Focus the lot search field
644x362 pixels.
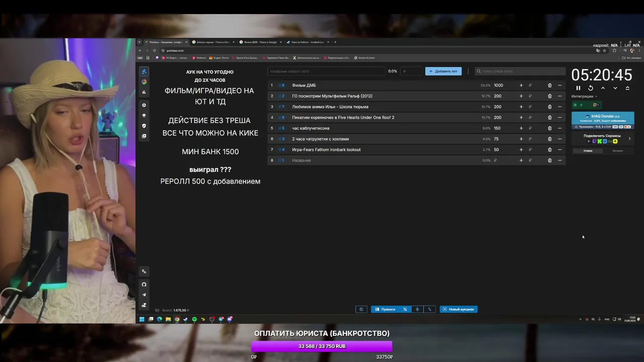520,71
